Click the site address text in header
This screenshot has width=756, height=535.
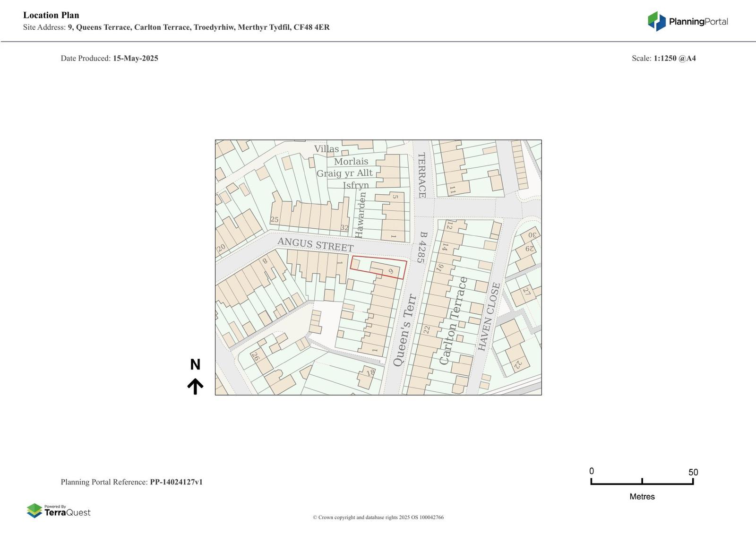click(198, 27)
